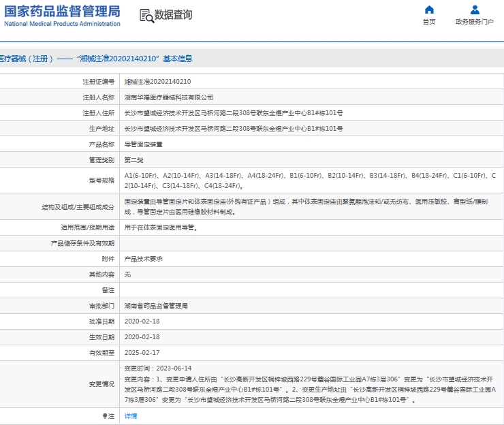Click the 国家药品监督管理局 logo

click(x=62, y=12)
